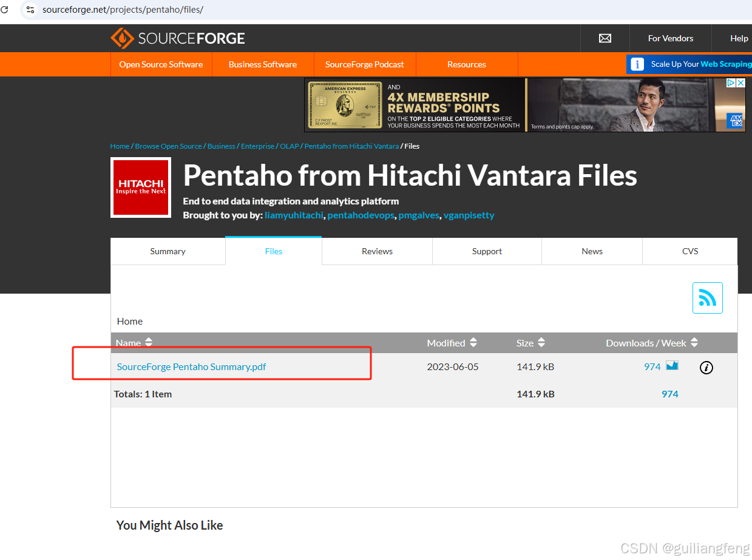Click the browser address bar URL
This screenshot has width=752, height=560.
click(123, 10)
